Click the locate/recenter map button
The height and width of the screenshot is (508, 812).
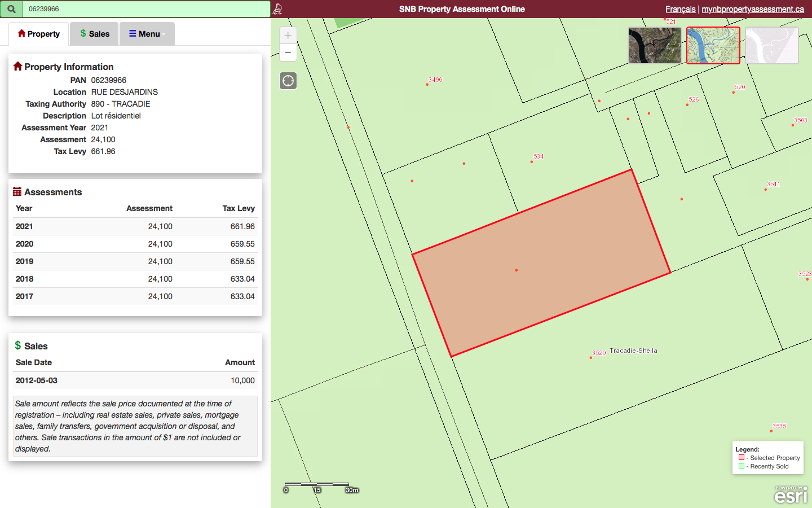point(288,81)
